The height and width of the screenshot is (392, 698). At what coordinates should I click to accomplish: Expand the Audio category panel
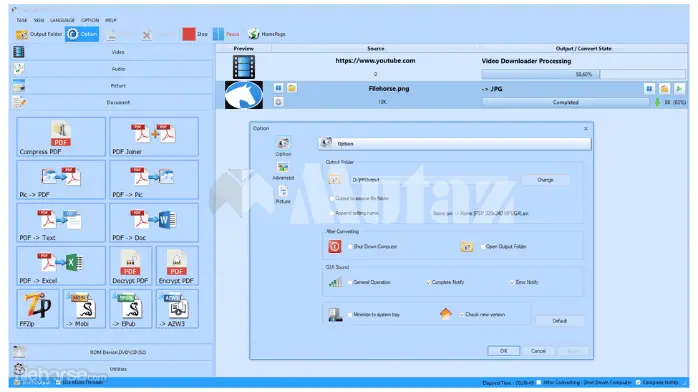point(112,69)
